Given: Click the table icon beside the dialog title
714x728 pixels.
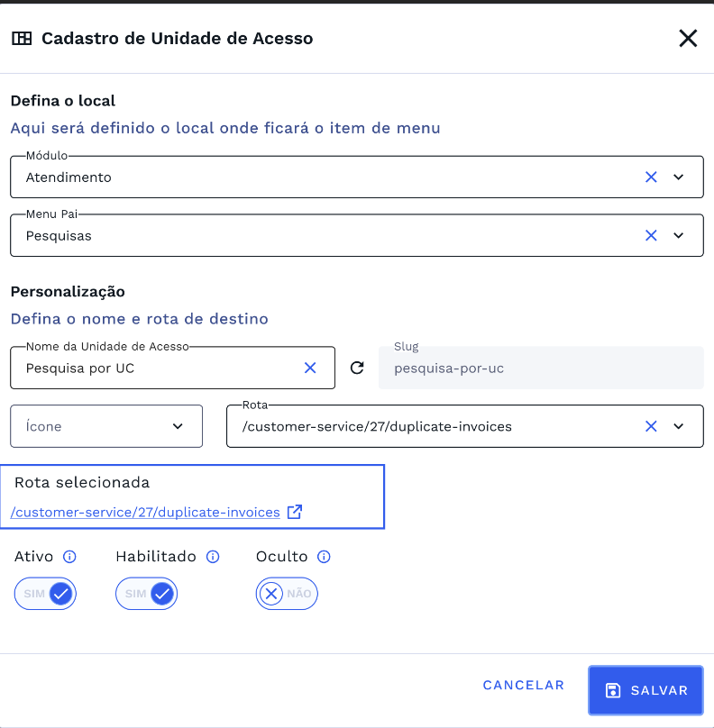Looking at the screenshot, I should [22, 39].
